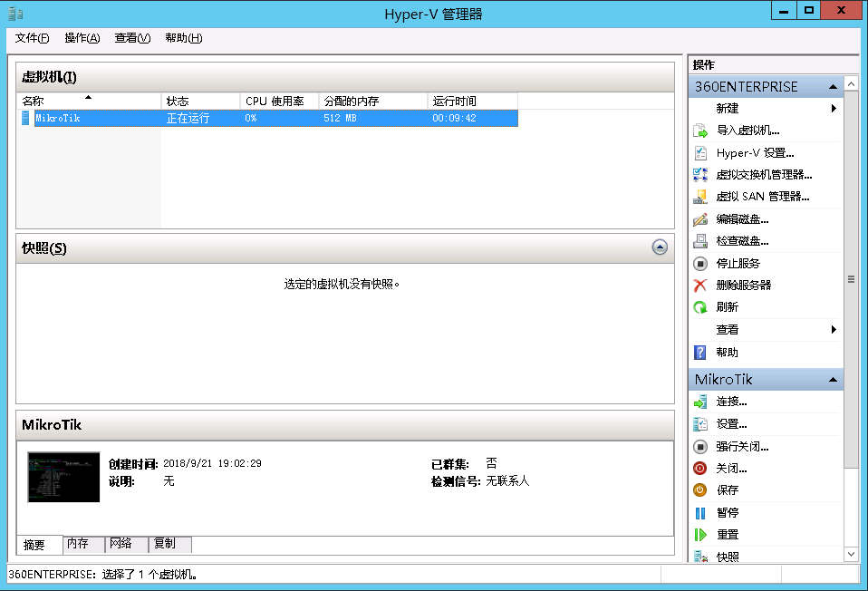Click the MikroTik console thumbnail preview
868x591 pixels.
(63, 477)
